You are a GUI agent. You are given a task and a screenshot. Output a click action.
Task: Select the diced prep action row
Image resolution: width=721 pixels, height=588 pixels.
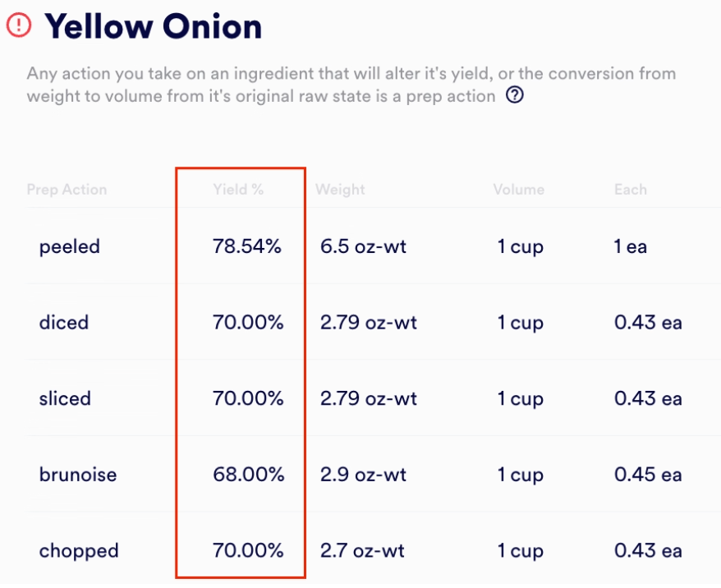click(x=64, y=323)
